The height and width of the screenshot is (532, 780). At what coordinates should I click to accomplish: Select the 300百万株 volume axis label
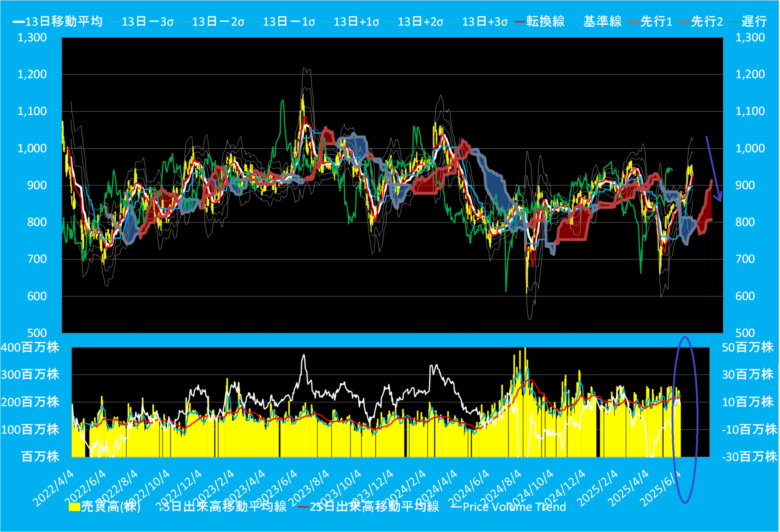tap(30, 374)
